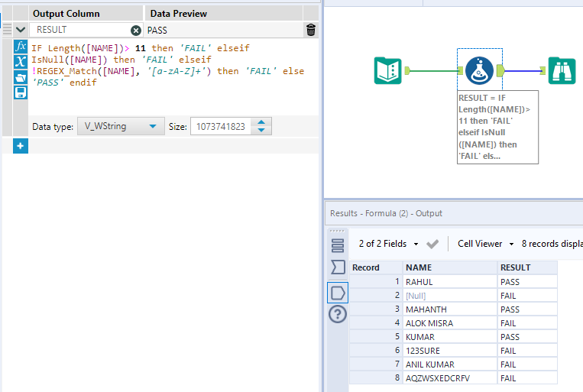Click the FAIL result for 123SURE

[x=527, y=351]
